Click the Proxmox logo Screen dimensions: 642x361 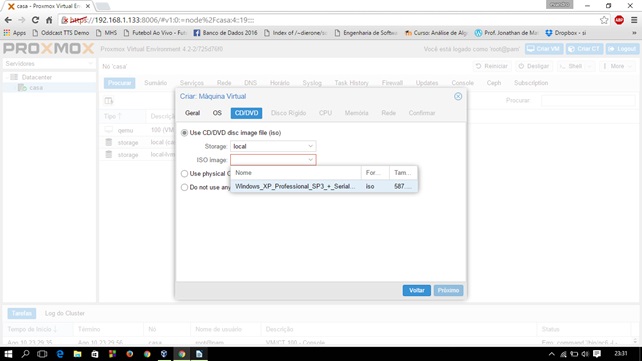pyautogui.click(x=48, y=49)
